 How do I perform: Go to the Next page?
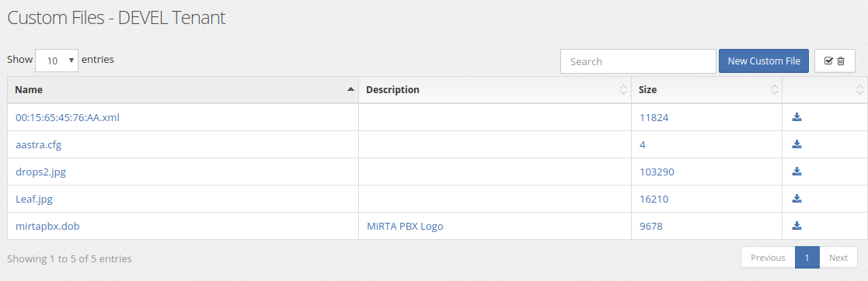(x=838, y=257)
